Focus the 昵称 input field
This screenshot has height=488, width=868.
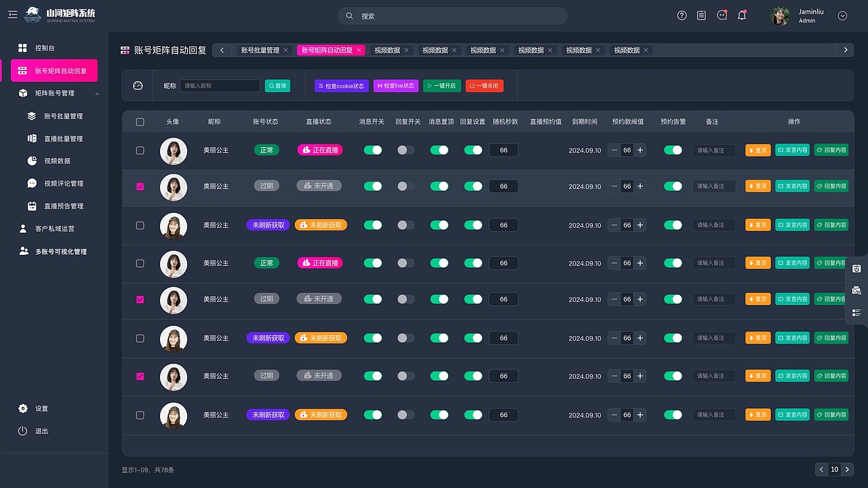coord(220,86)
